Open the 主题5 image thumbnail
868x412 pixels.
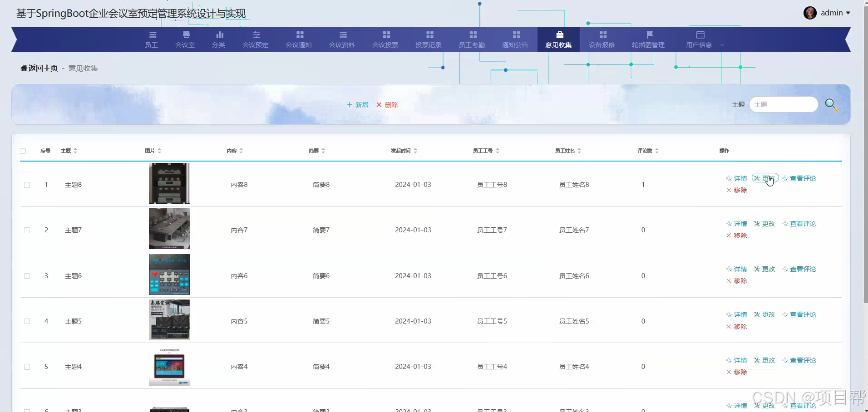pyautogui.click(x=169, y=320)
